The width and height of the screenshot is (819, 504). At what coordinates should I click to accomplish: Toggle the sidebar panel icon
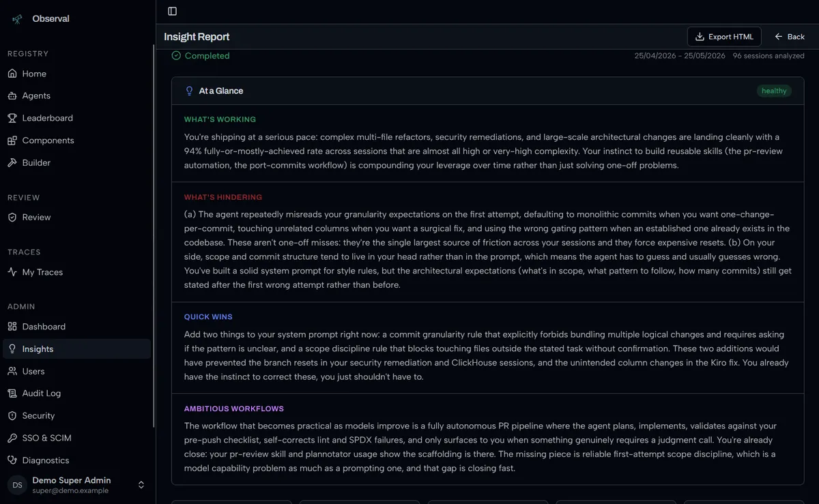click(172, 11)
